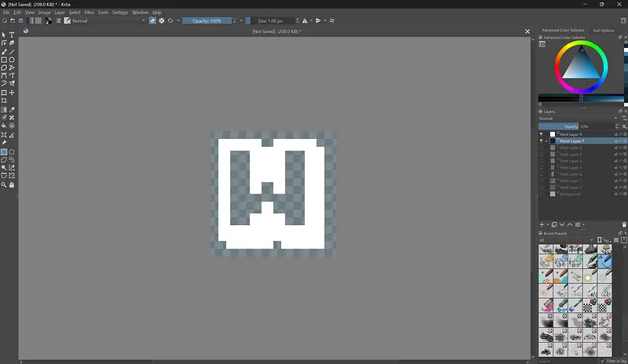Select the Freehand Brush tool
This screenshot has width=628, height=364.
click(4, 52)
